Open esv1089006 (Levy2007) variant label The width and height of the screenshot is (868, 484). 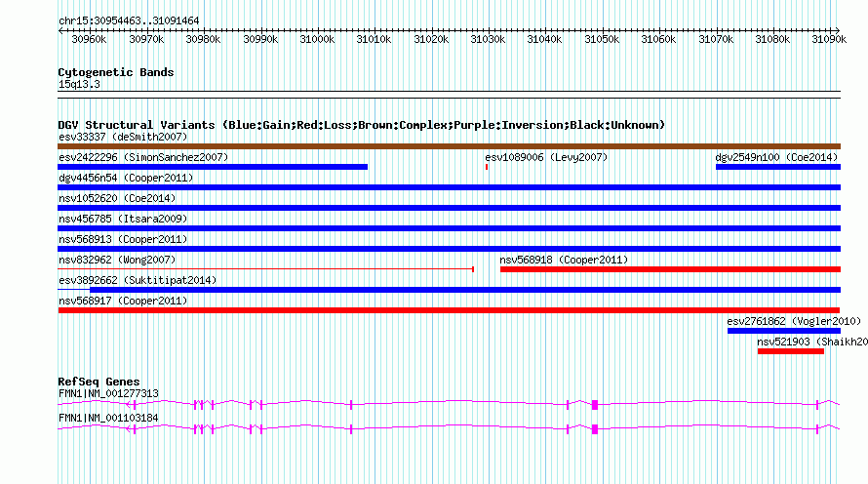546,157
